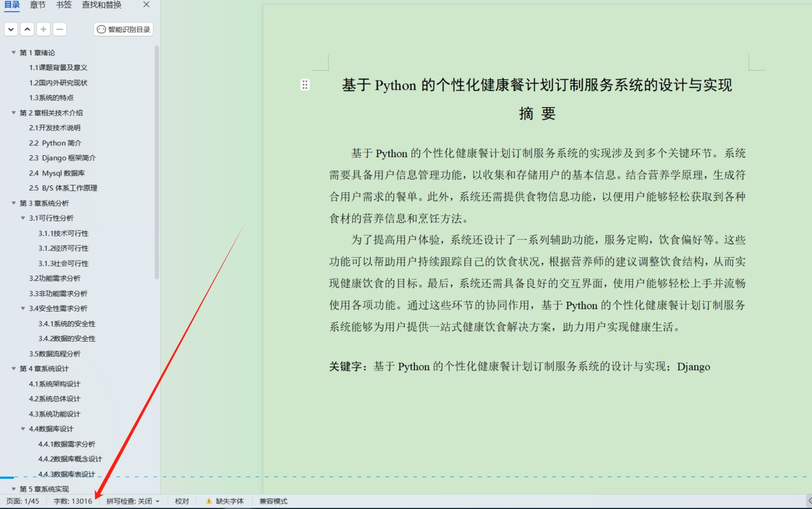The width and height of the screenshot is (812, 509).
Task: Run smart outline recognition (智能识别目录)
Action: (x=123, y=30)
